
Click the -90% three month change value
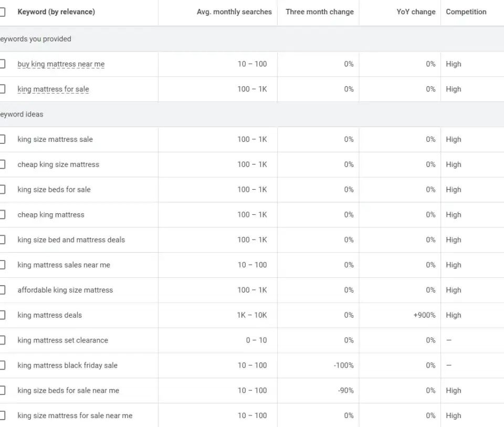coord(345,390)
